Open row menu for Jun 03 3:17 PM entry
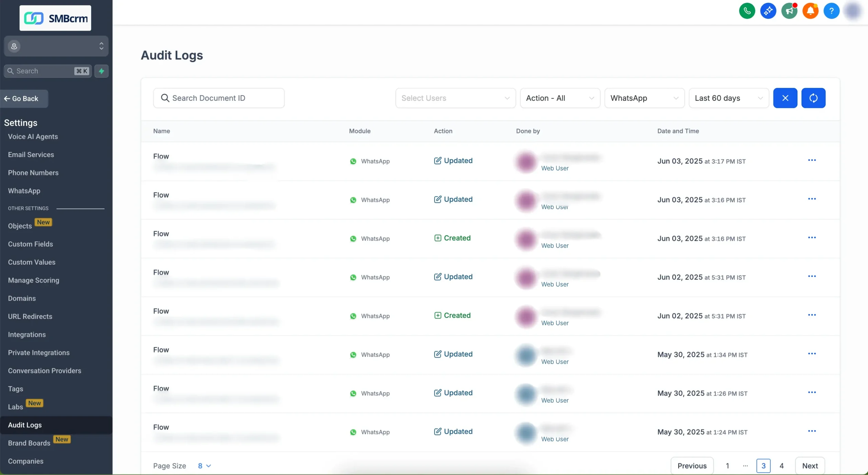868x475 pixels. point(812,160)
